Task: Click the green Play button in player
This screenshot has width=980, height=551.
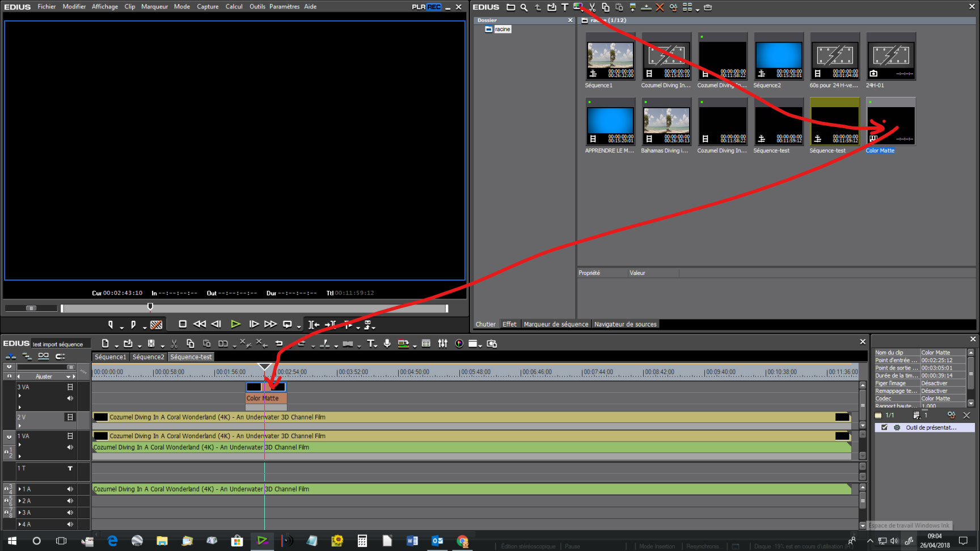Action: [235, 324]
